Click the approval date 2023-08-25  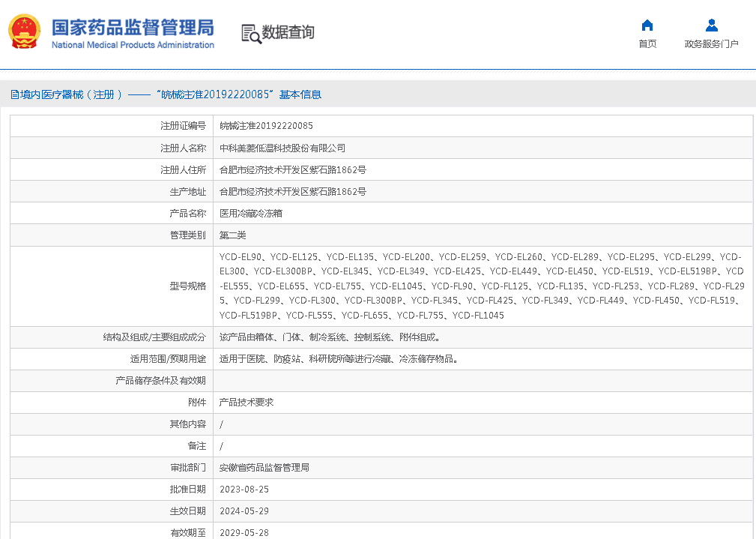click(244, 490)
